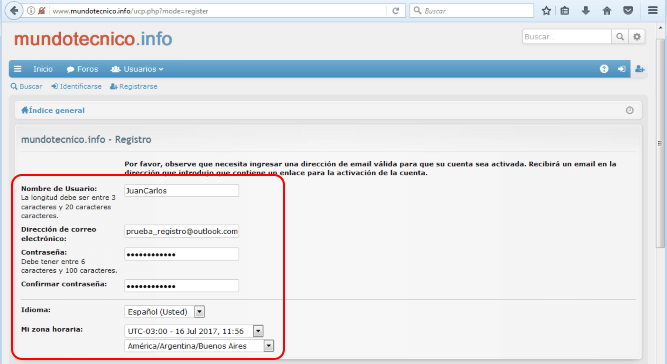Screen dimensions: 667x364
Task: Open the bookmarks list icon
Action: pos(565,11)
